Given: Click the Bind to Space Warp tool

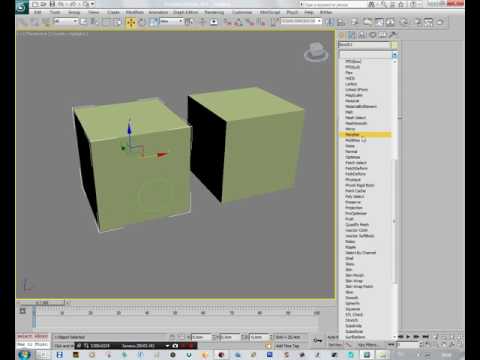Looking at the screenshot, I should click(46, 22).
